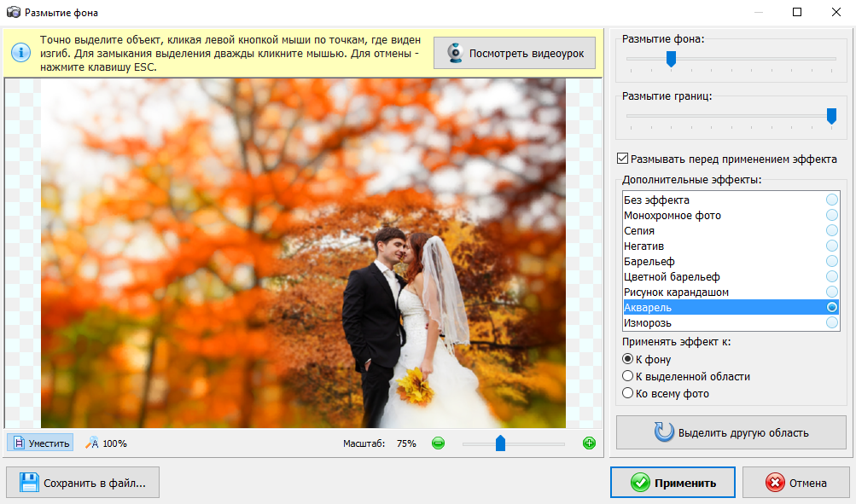Click the green zoom out minus icon

(438, 443)
